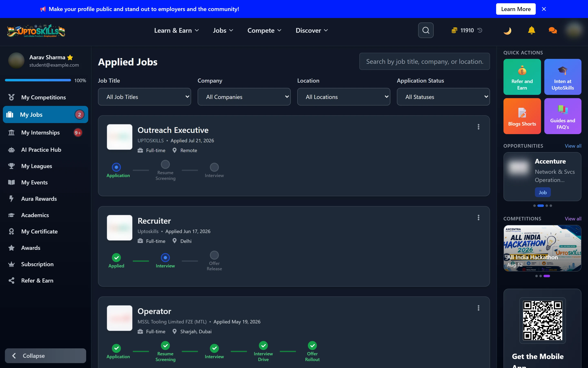Focus the job search input field

coord(424,61)
